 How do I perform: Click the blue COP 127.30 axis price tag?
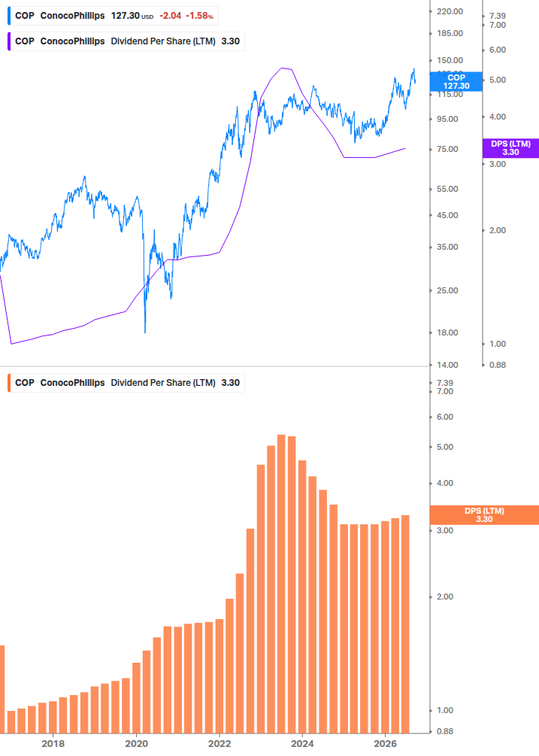456,81
